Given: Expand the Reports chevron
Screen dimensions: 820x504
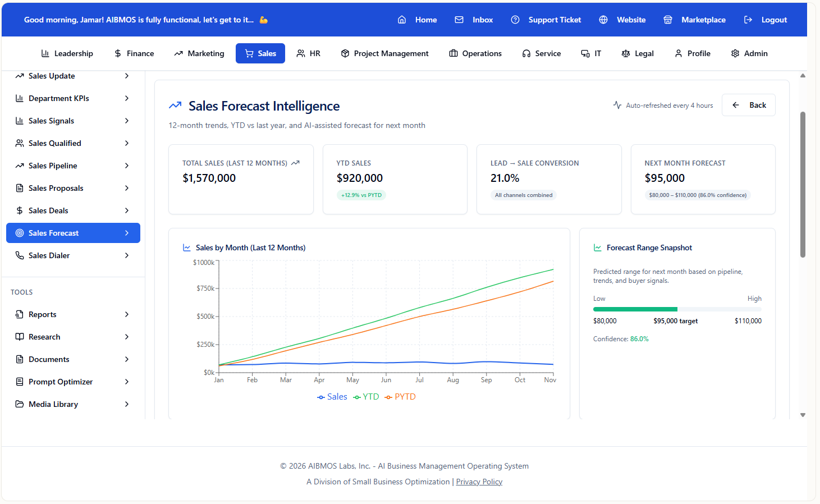Looking at the screenshot, I should click(x=127, y=314).
